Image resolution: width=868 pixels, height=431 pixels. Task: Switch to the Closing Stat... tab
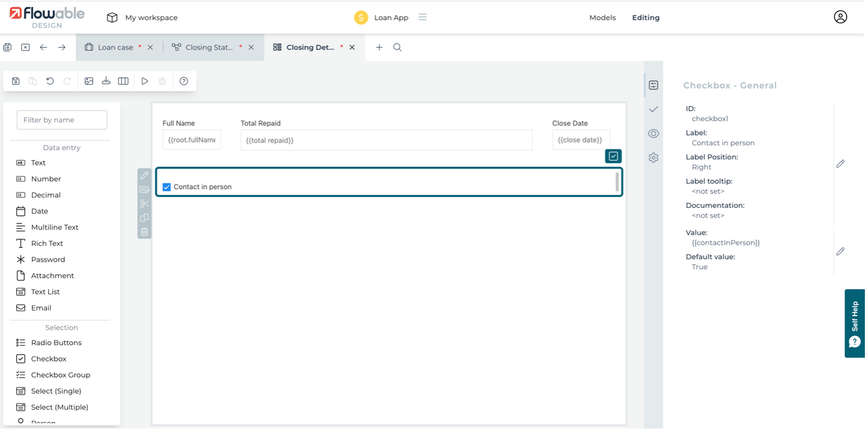coord(209,47)
